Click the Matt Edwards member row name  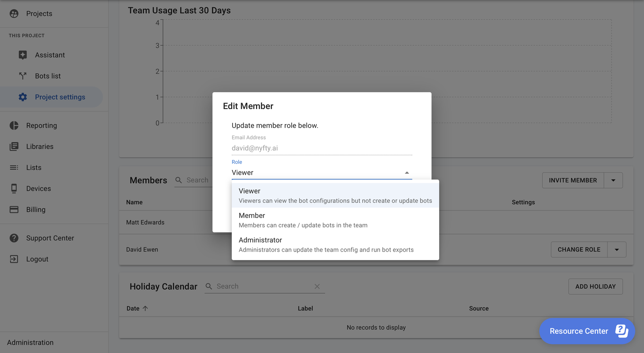[x=145, y=222]
